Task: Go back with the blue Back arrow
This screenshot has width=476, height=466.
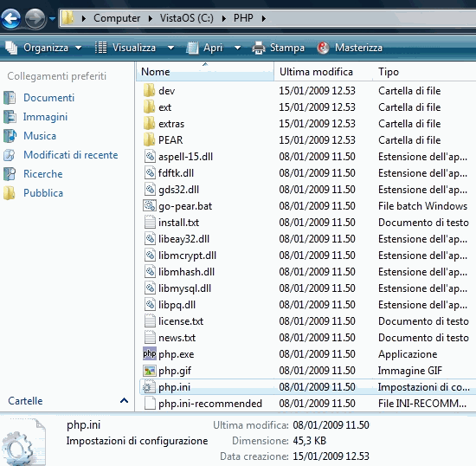Action: 11,18
